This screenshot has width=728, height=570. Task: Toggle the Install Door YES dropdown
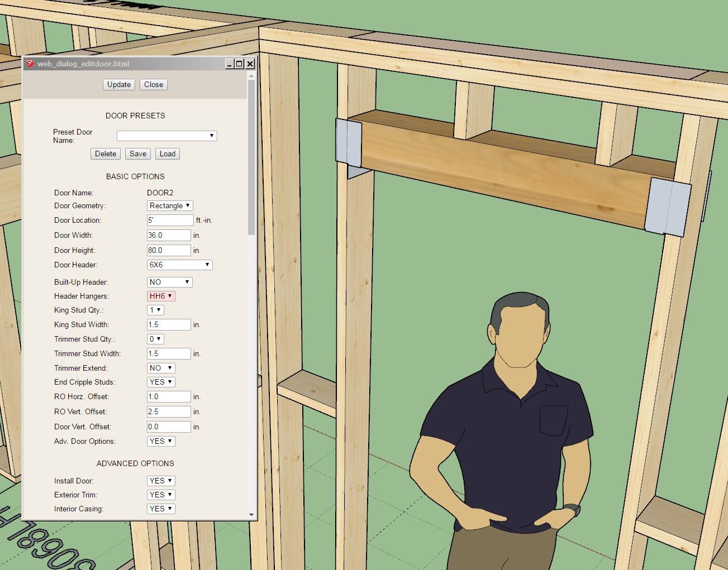coord(161,481)
